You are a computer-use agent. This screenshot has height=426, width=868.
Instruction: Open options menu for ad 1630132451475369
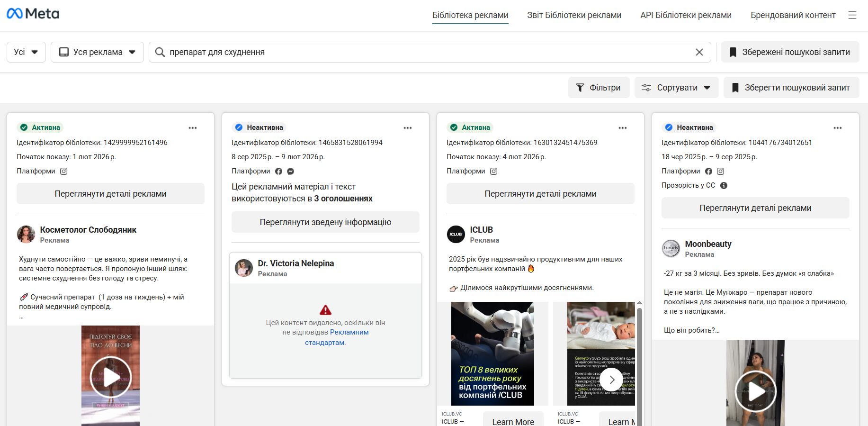tap(623, 128)
